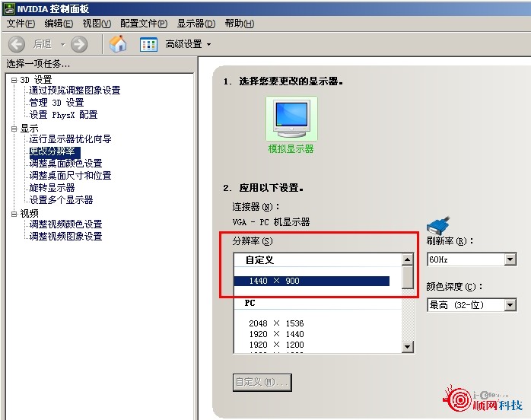This screenshot has width=531, height=420.
Task: Collapse the 显示 tree node
Action: pyautogui.click(x=14, y=129)
